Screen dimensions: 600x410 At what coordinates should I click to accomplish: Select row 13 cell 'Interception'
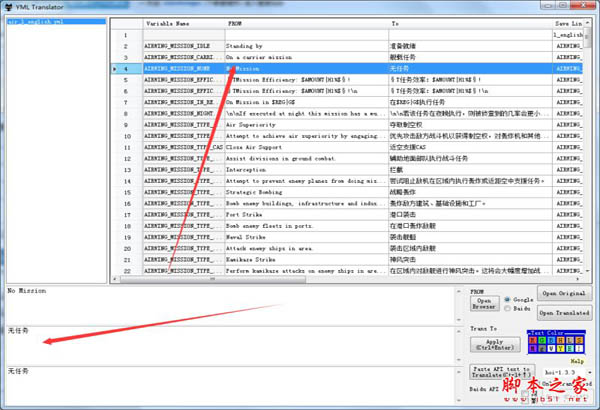[307, 170]
